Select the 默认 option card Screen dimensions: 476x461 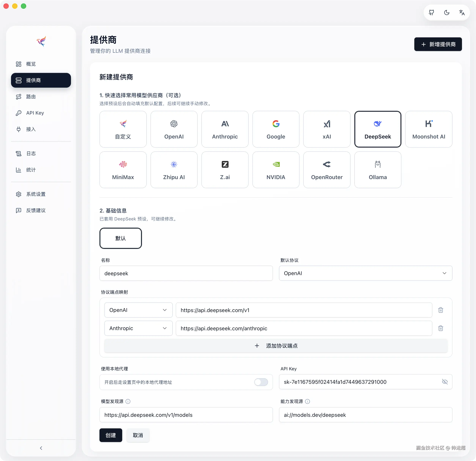click(121, 238)
